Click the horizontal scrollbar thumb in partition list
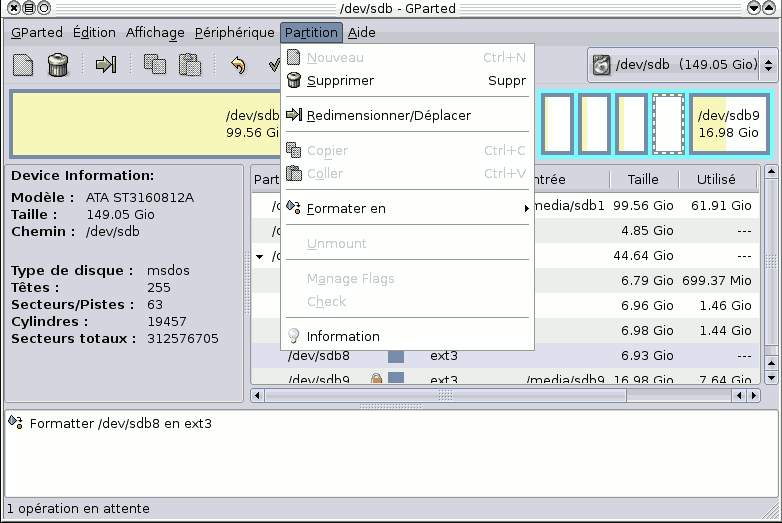The image size is (782, 523). coord(445,396)
